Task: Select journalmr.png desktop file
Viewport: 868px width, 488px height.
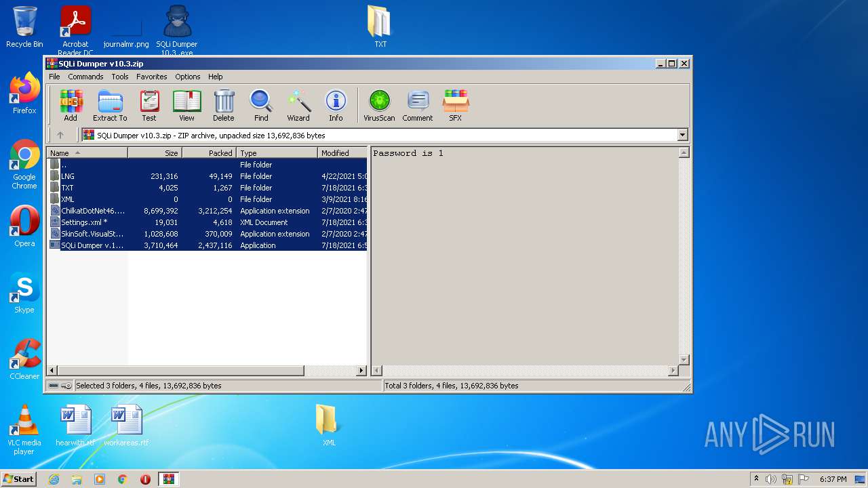Action: (126, 33)
